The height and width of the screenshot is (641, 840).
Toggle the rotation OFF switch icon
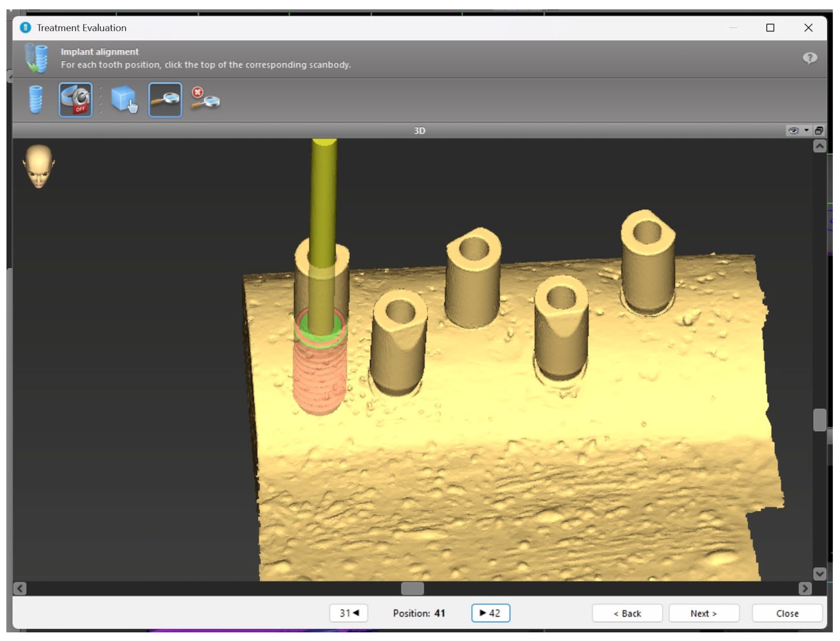(x=75, y=100)
